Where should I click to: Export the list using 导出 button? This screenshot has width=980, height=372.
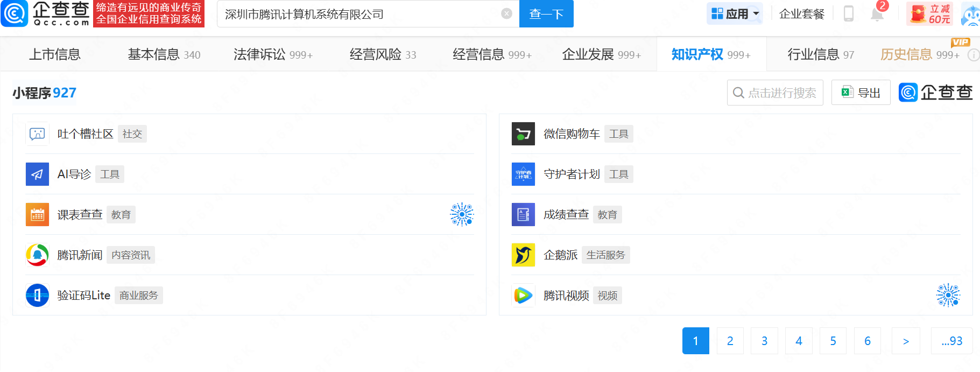click(861, 93)
